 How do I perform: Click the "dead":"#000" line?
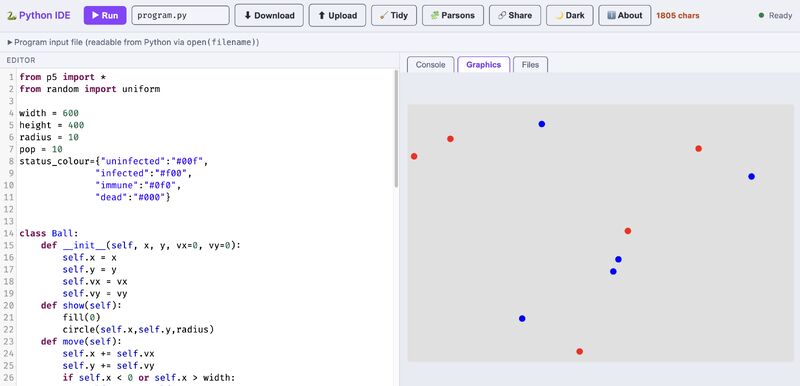[x=133, y=197]
